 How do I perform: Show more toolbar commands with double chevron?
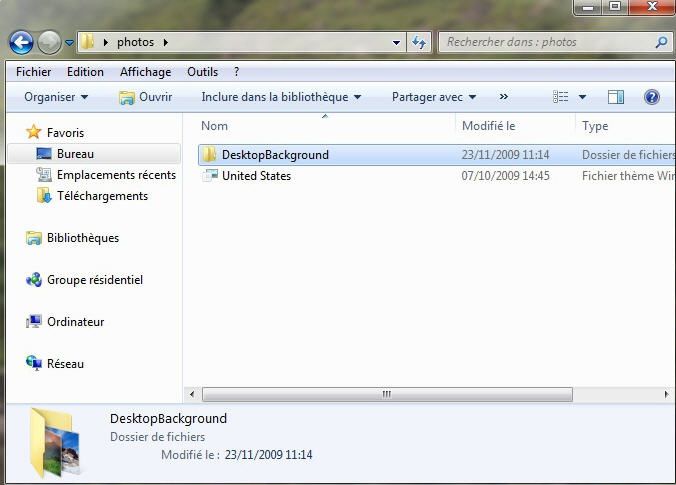(x=503, y=97)
